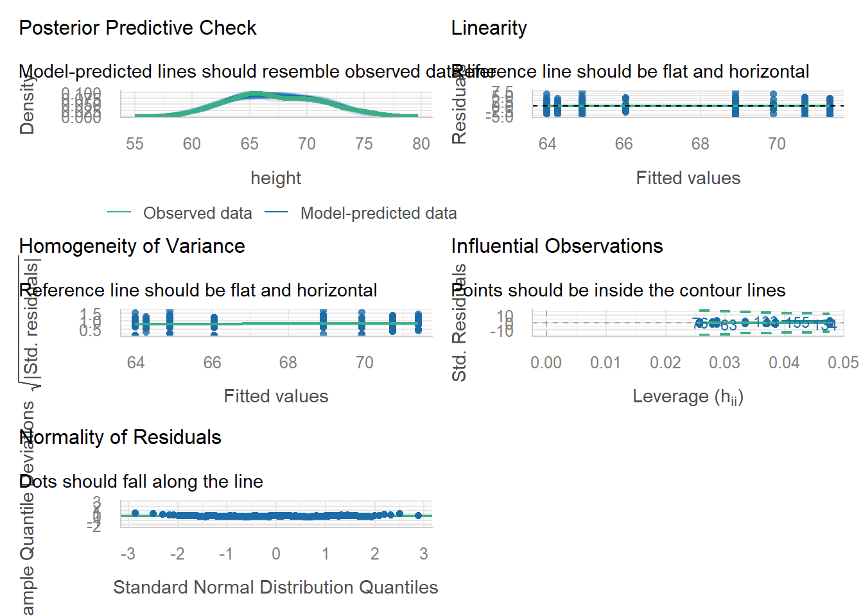Screen dimensions: 863x616
Task: Select the Linearity panel heading
Action: tap(489, 28)
